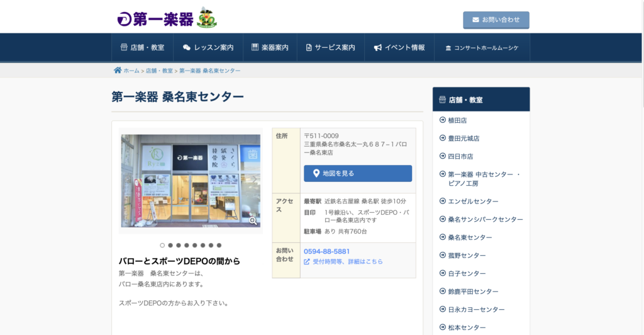Click 近鉄名古屋線 桑名駅 徒歩10分 text
Screen dimensions: 644x335
tap(365, 202)
